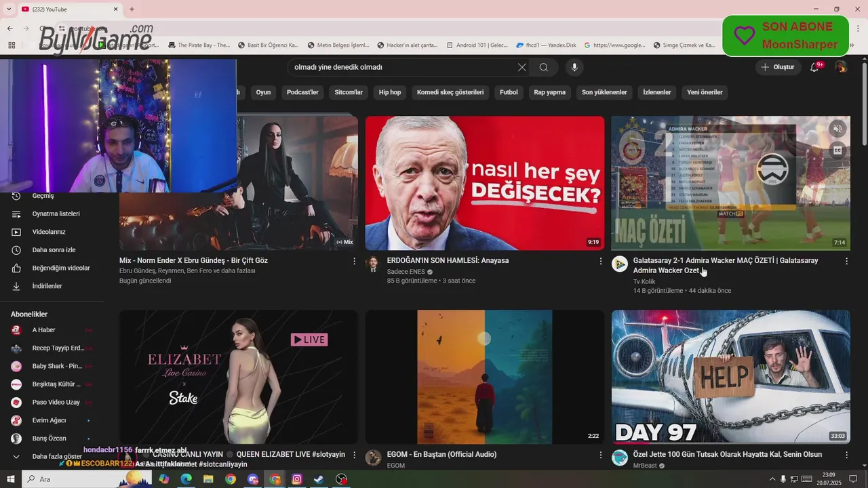Open Daha sonra izle list
Viewport: 868px width, 488px height.
click(x=52, y=250)
